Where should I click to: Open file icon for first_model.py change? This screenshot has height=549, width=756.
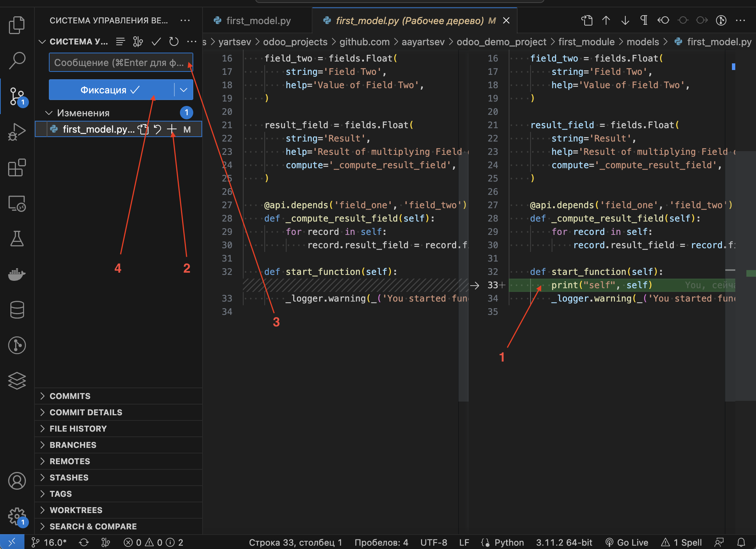pyautogui.click(x=143, y=129)
